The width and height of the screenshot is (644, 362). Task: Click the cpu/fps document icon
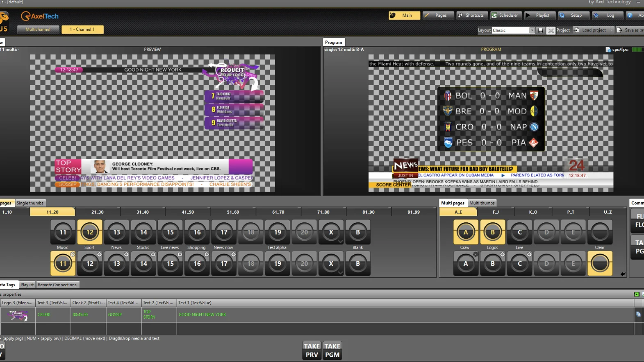608,50
